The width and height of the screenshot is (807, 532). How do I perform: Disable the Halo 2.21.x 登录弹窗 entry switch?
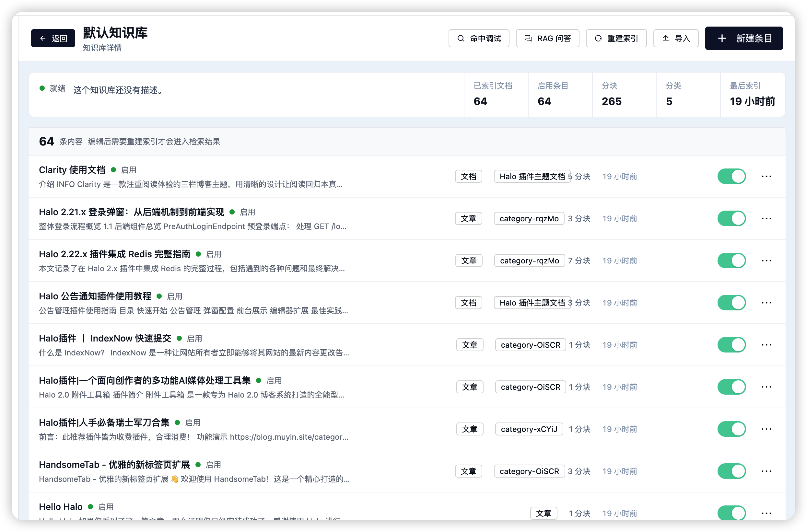(x=731, y=218)
